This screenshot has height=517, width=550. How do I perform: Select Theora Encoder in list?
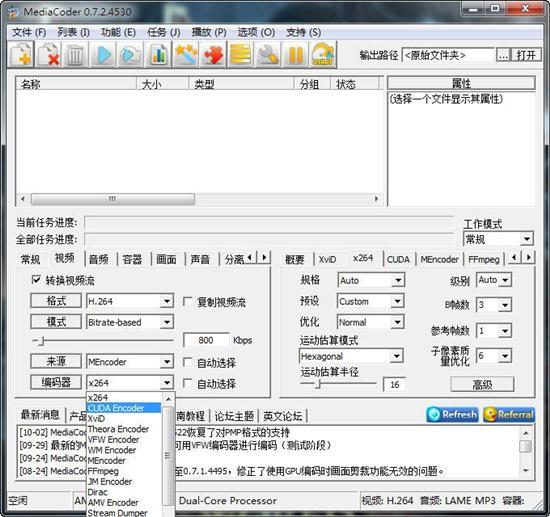pyautogui.click(x=123, y=429)
